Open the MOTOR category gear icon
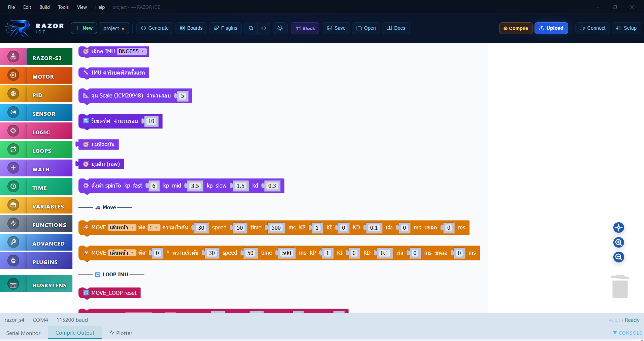This screenshot has height=341, width=644. coord(13,75)
